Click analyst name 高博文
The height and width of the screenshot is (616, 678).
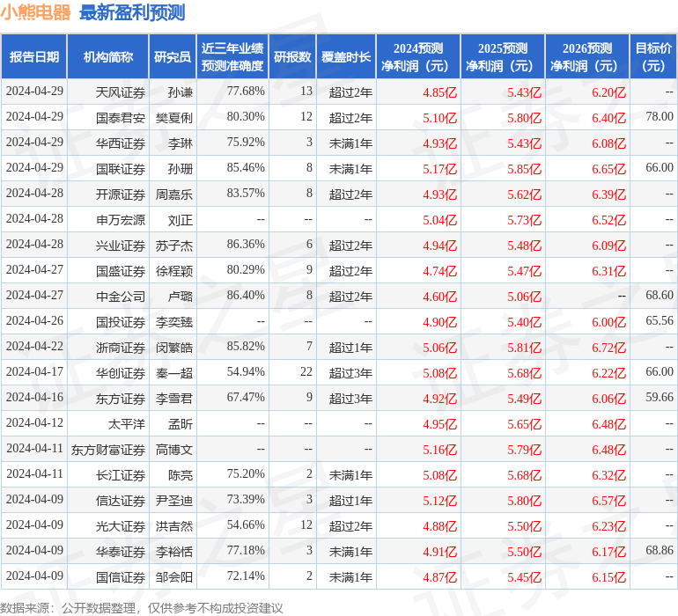173,450
